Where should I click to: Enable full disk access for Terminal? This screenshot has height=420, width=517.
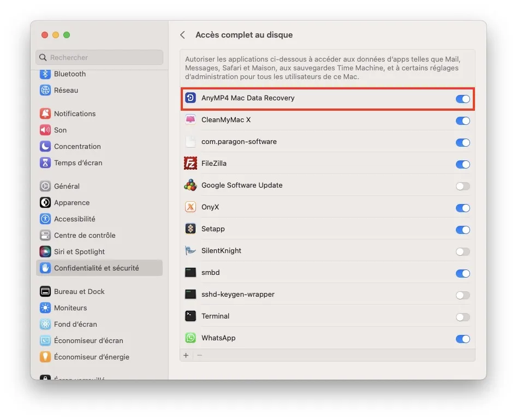[x=462, y=317]
